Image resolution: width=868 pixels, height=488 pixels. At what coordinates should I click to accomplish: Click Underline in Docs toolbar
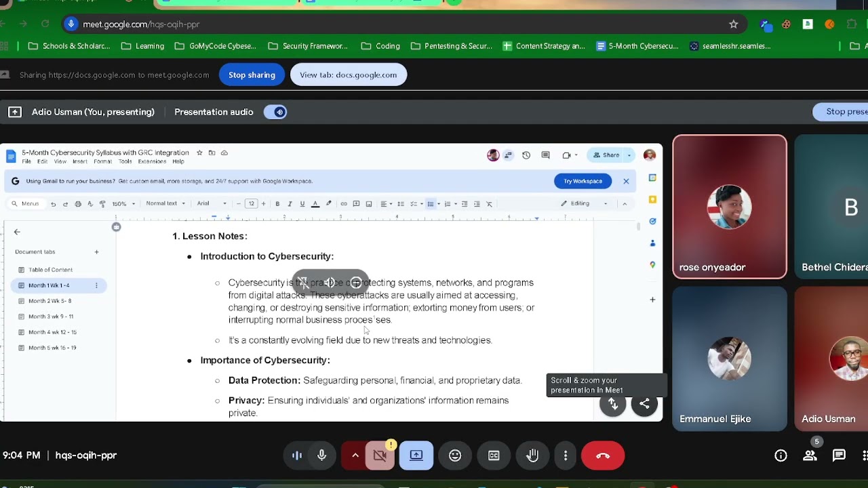302,203
